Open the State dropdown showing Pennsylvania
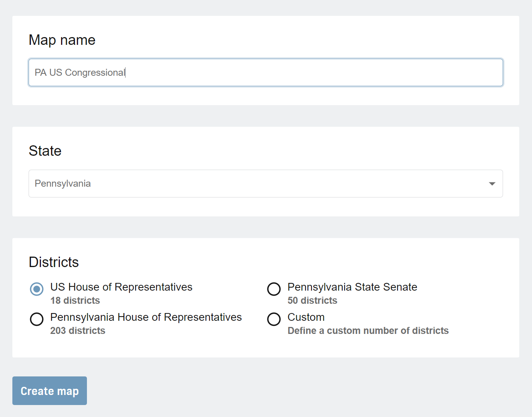Screen dimensions: 532x417 tap(266, 184)
